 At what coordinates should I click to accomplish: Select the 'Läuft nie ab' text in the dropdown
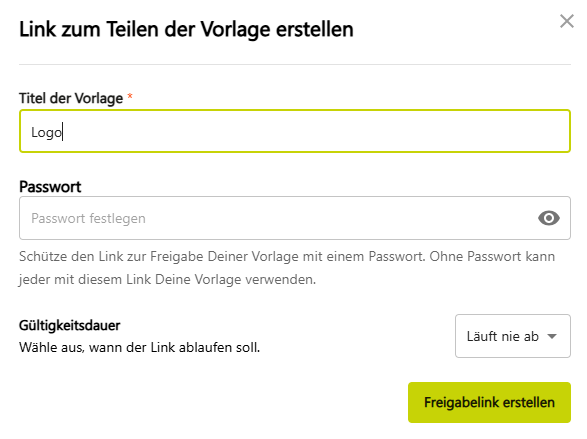click(502, 336)
